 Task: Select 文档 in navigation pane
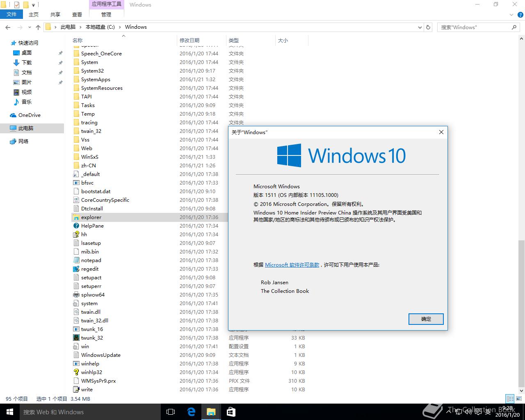(x=27, y=72)
